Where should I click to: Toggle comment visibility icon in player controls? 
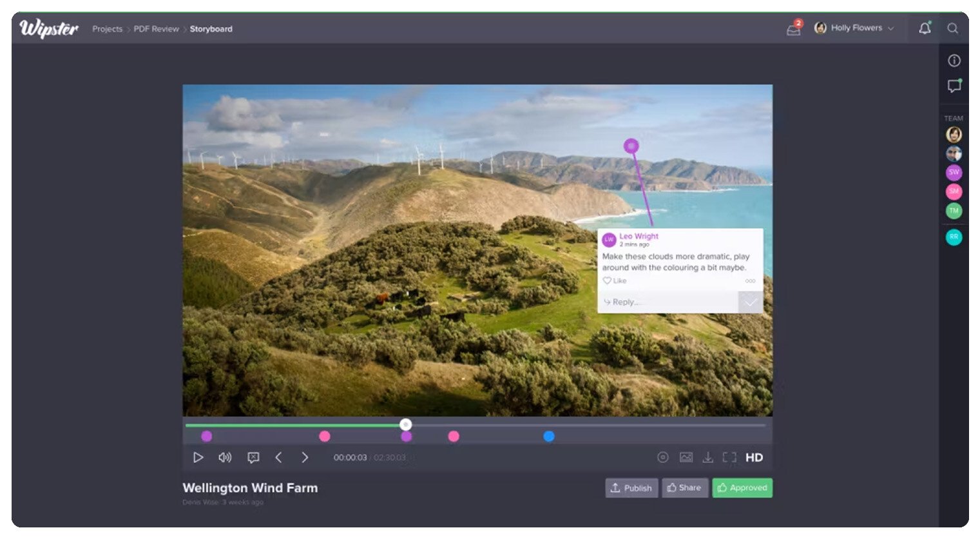(253, 458)
